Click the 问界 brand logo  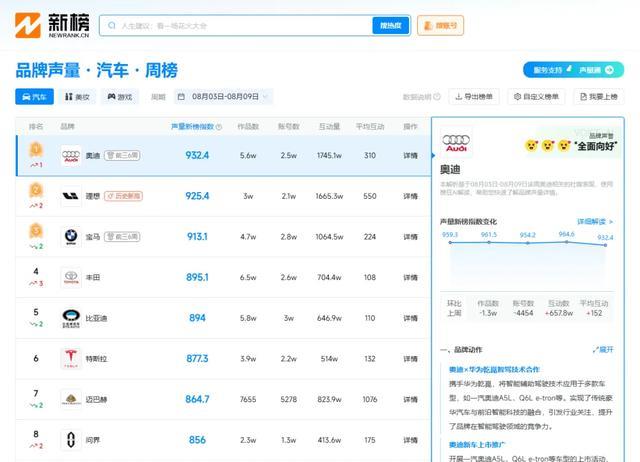pyautogui.click(x=70, y=439)
